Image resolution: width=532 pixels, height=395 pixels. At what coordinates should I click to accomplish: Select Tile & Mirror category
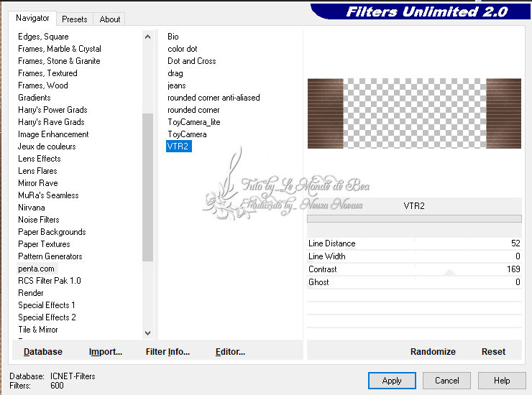click(37, 330)
